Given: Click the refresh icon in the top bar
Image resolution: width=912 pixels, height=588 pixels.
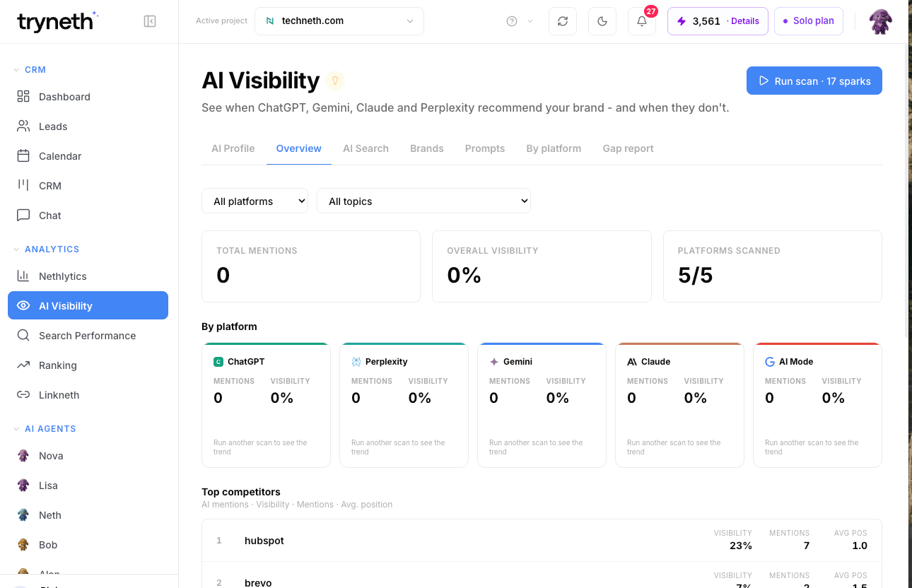Looking at the screenshot, I should 563,21.
